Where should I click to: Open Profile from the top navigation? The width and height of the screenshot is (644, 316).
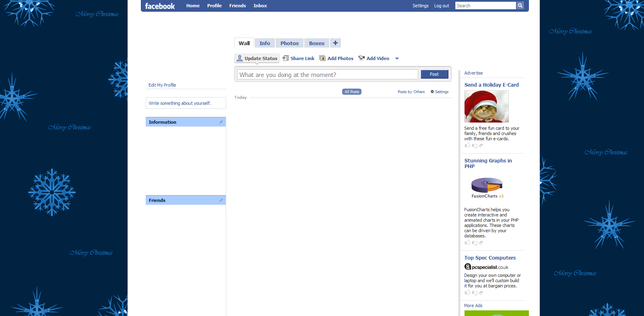215,6
